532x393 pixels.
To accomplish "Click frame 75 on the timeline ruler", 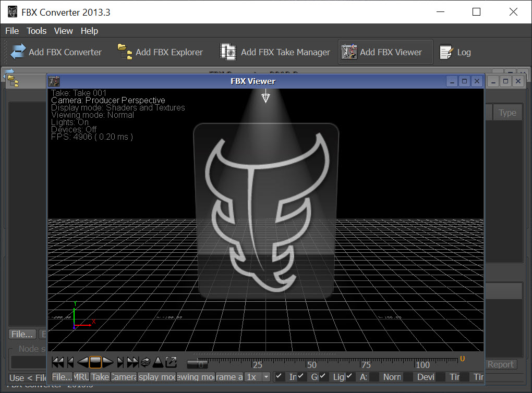I will 366,365.
